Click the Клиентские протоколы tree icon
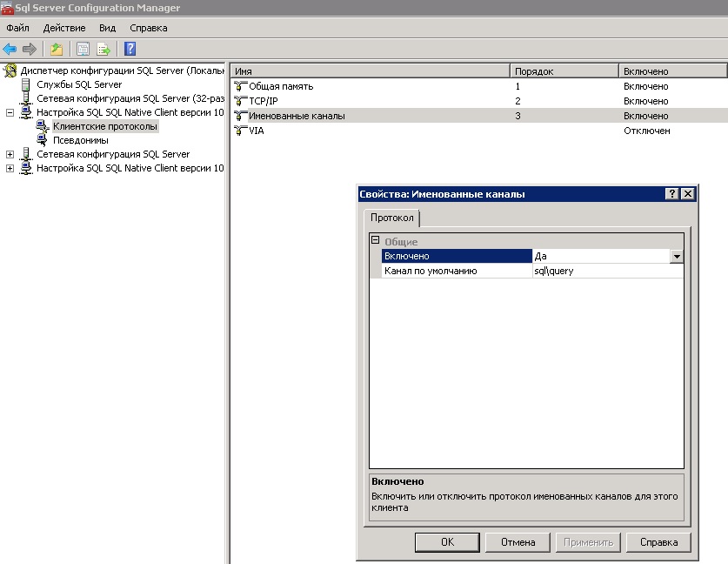The image size is (728, 564). tap(43, 126)
